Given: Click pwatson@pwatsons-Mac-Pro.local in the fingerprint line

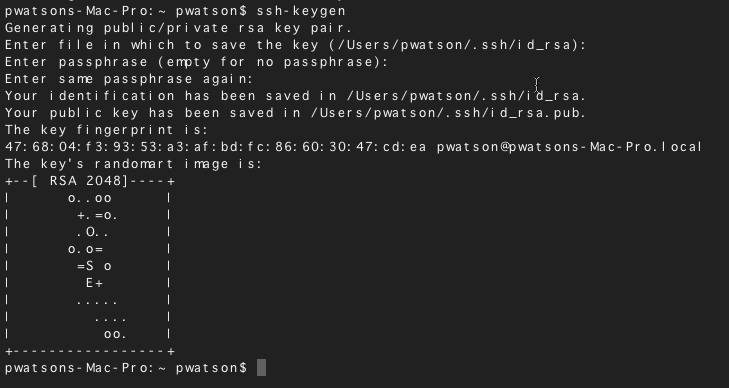Looking at the screenshot, I should click(570, 147).
